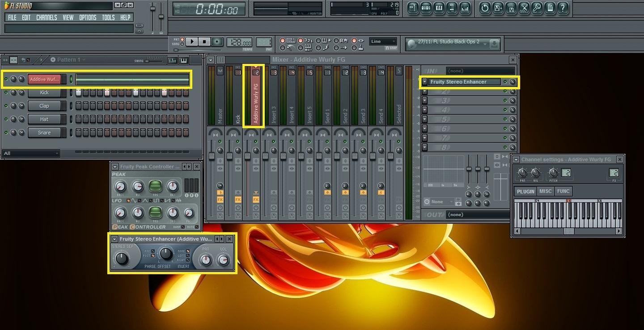Image resolution: width=644 pixels, height=330 pixels.
Task: Open the OPTIONS menu
Action: (88, 17)
